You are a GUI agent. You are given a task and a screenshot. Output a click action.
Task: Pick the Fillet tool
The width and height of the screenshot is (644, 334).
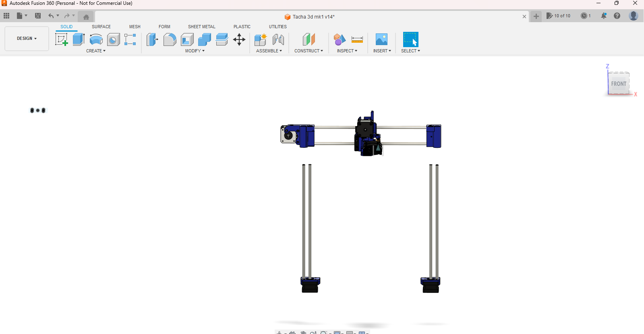click(170, 39)
